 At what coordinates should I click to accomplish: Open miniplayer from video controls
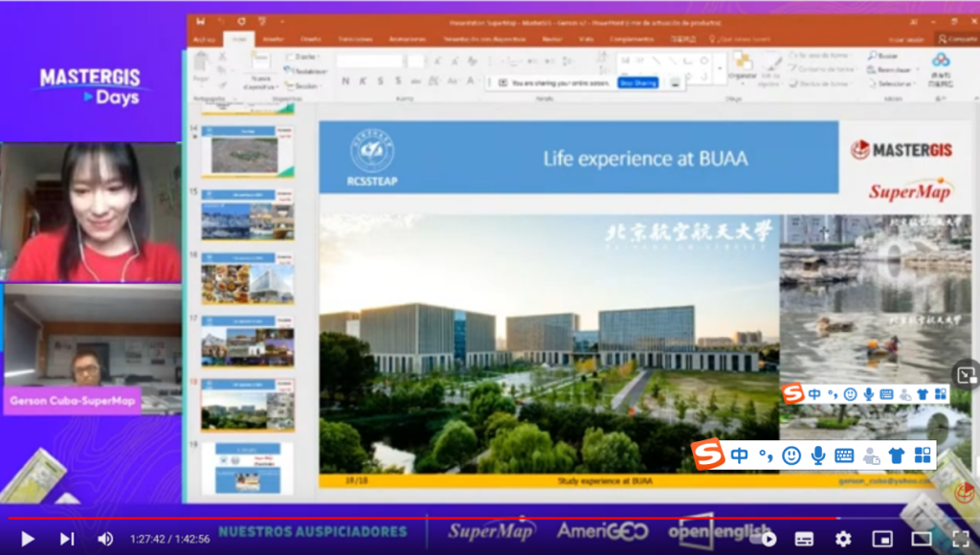click(x=881, y=539)
